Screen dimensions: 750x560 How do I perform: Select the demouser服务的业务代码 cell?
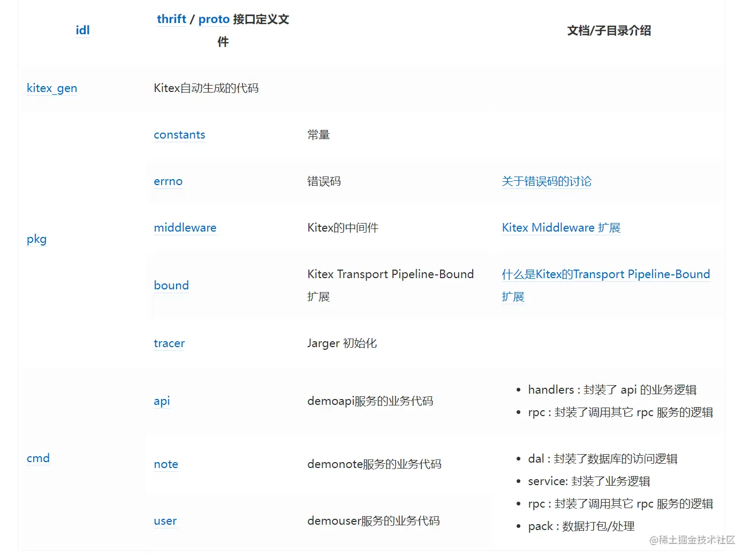[374, 521]
